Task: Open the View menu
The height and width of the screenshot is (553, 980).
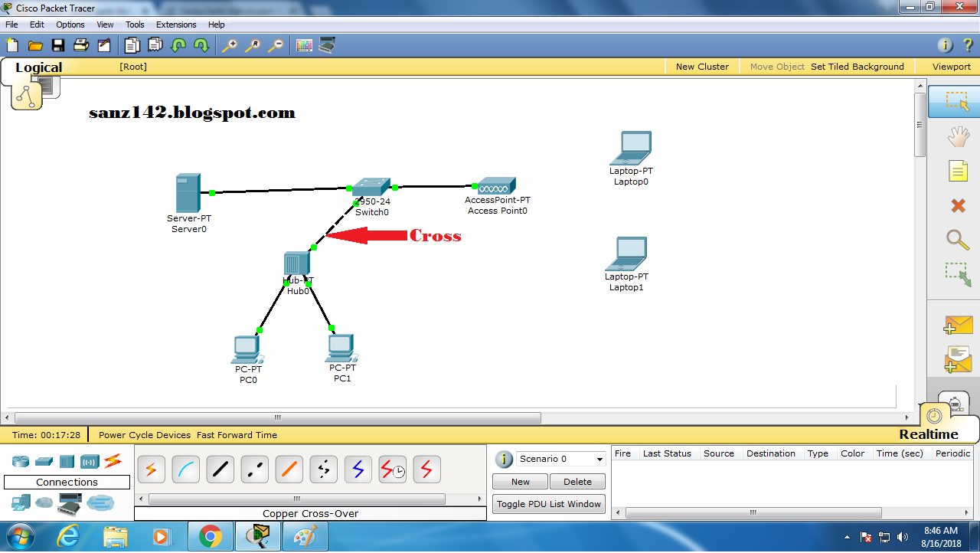Action: click(x=105, y=25)
